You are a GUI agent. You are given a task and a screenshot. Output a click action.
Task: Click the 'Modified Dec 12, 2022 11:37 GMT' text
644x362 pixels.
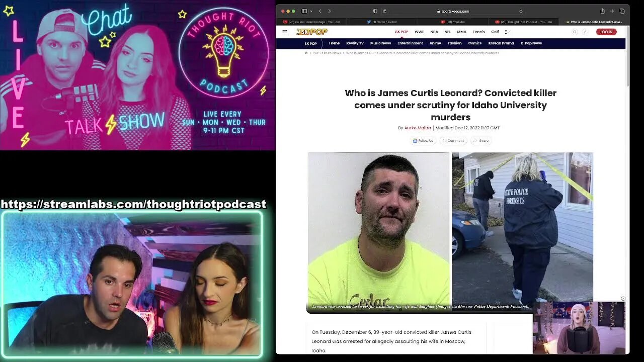(467, 128)
